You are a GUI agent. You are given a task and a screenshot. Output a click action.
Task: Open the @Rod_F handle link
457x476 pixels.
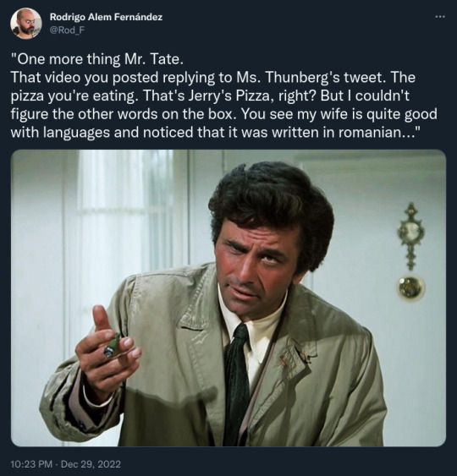64,30
